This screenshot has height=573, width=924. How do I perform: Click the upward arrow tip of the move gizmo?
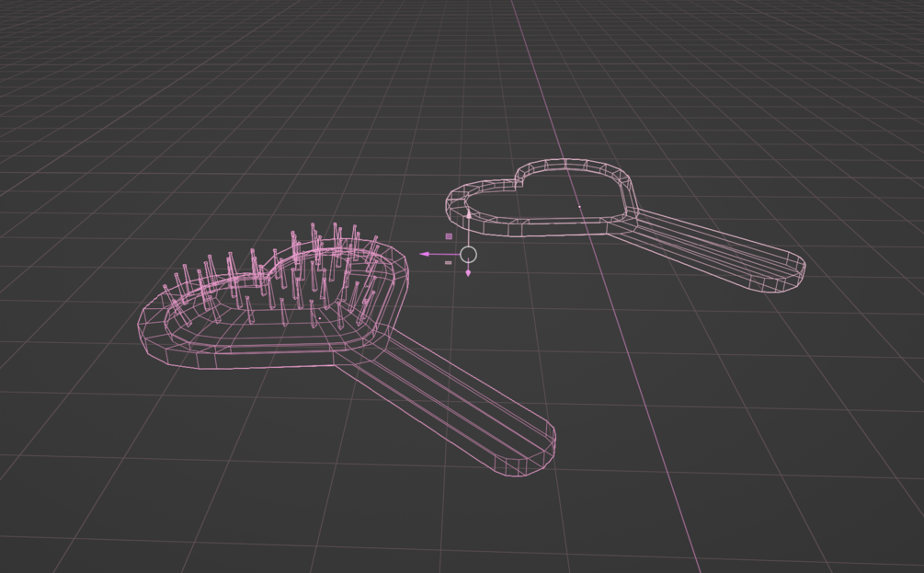pos(469,214)
